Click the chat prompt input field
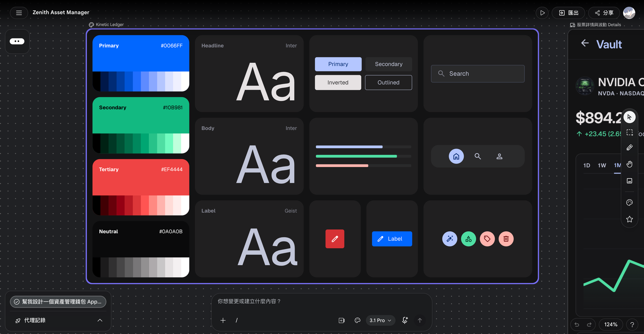 coord(321,302)
